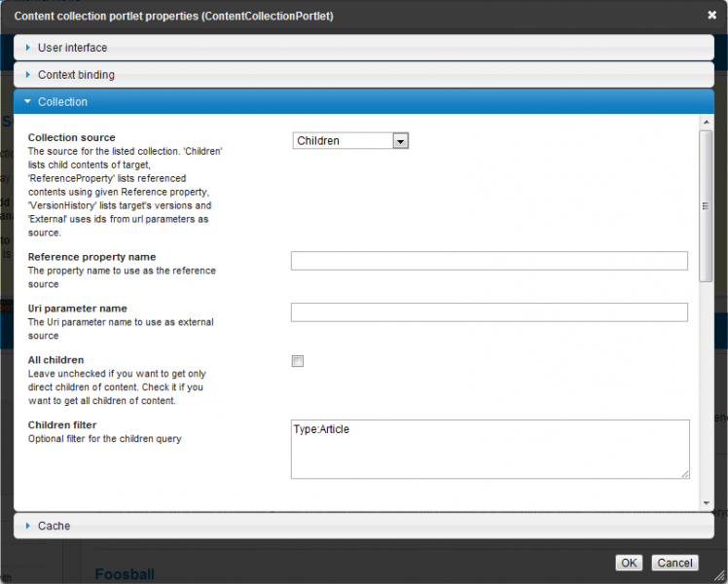Screen dimensions: 728x584
Task: Click the Uri parameter name field
Action: (x=490, y=312)
